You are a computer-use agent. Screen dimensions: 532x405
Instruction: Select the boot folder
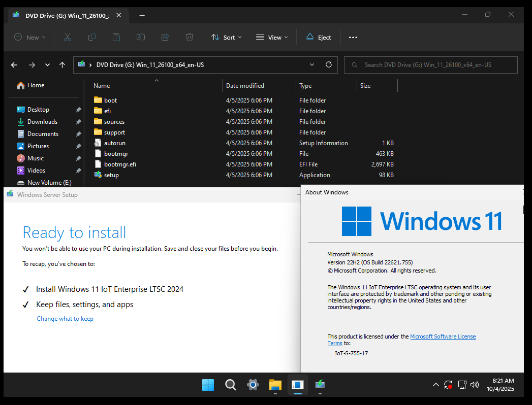coord(106,100)
